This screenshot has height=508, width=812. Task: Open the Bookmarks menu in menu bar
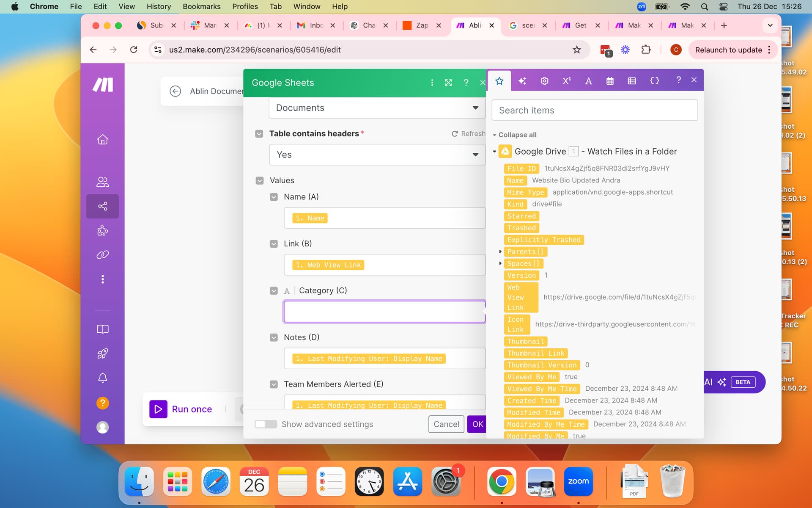[x=201, y=6]
